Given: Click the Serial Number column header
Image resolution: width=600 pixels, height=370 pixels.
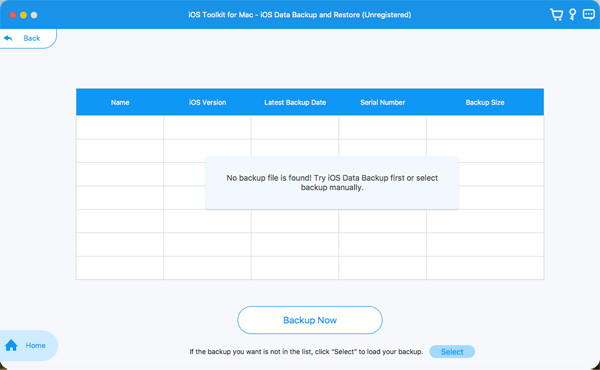Looking at the screenshot, I should coord(383,102).
